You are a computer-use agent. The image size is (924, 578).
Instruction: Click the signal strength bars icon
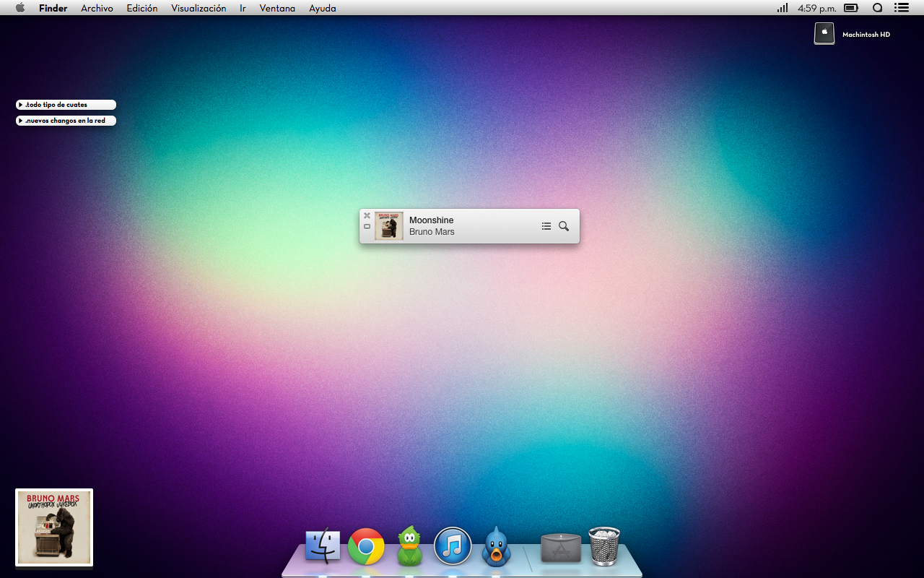(783, 8)
